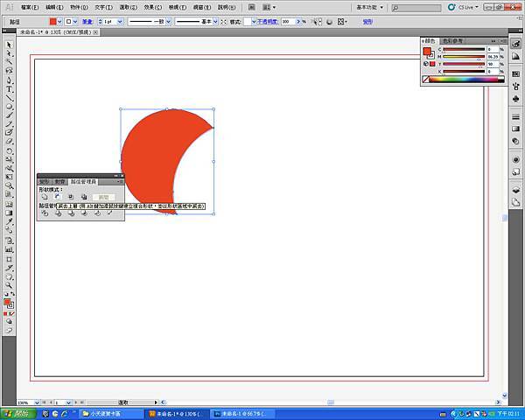Open the Select (選取) menu
This screenshot has width=525, height=420.
coord(129,7)
